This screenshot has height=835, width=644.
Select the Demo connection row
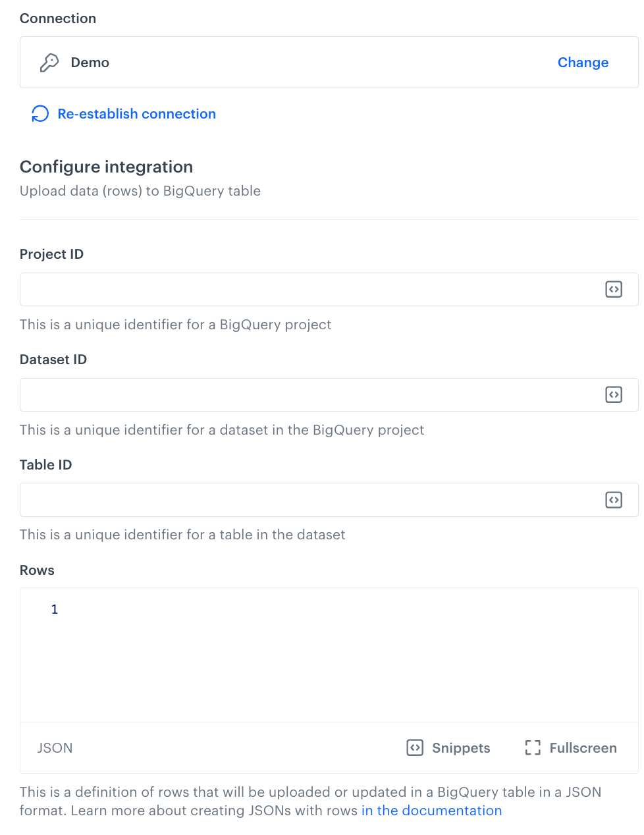click(x=263, y=62)
